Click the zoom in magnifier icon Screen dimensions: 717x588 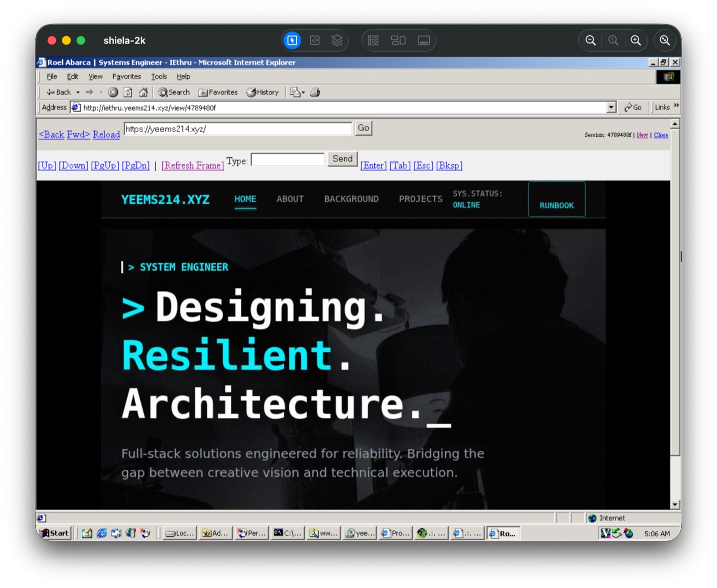pos(636,40)
